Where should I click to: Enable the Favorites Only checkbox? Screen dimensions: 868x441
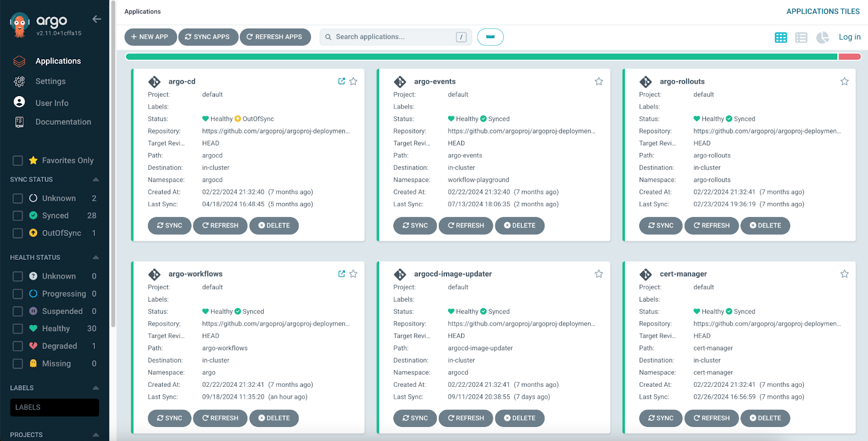(18, 161)
